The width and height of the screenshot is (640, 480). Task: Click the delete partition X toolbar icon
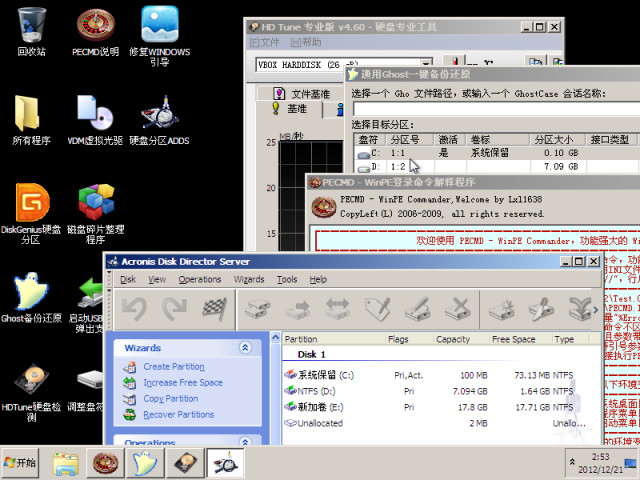coord(458,309)
